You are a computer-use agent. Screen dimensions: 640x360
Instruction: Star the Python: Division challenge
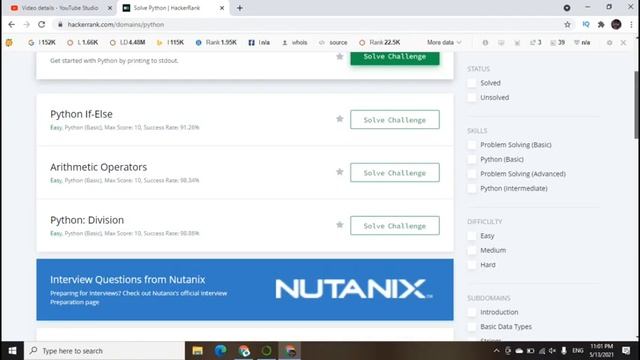340,225
